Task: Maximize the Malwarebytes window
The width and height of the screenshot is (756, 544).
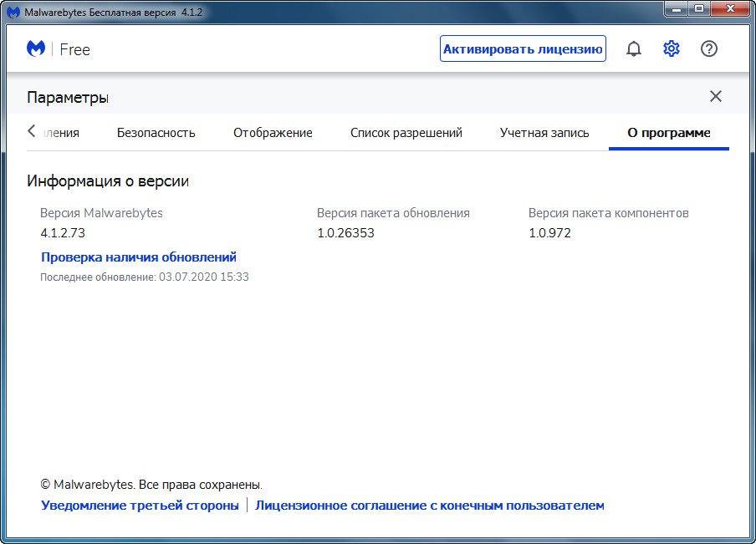Action: [698, 8]
